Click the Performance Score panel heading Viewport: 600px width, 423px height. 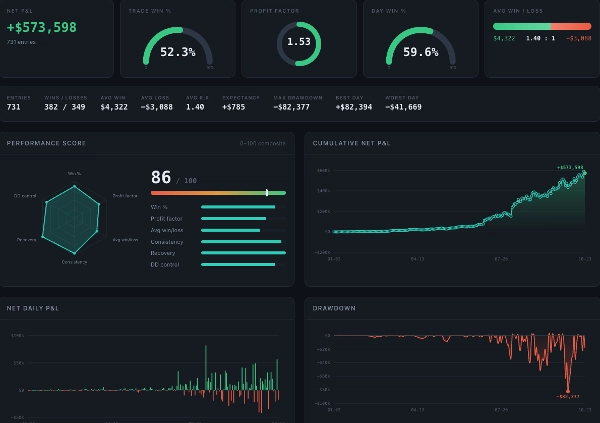46,143
